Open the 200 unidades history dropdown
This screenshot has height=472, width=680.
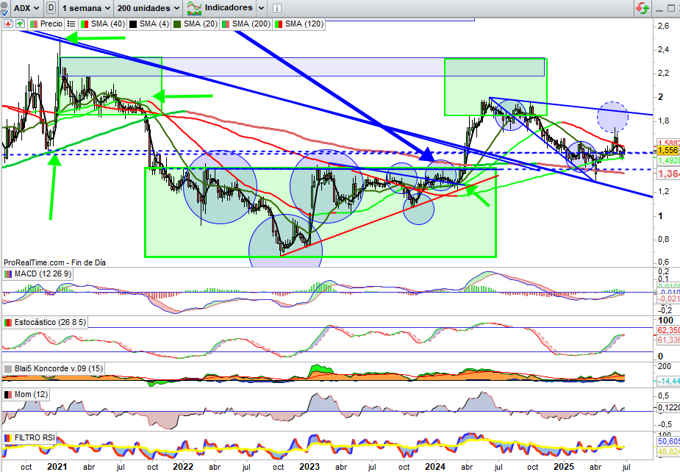click(148, 8)
